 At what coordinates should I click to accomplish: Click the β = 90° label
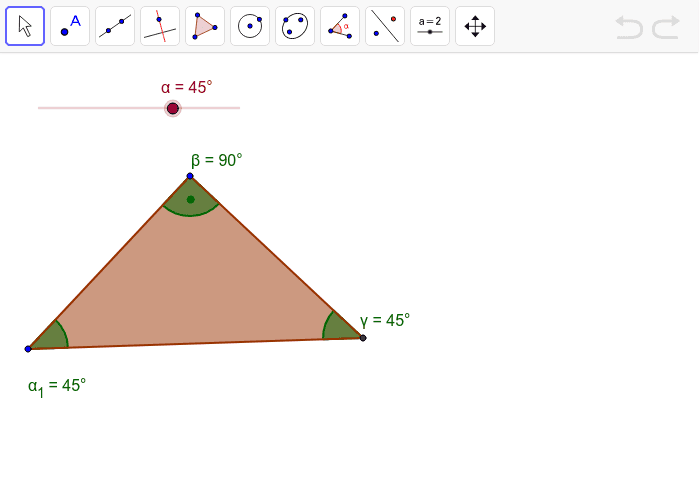[217, 160]
